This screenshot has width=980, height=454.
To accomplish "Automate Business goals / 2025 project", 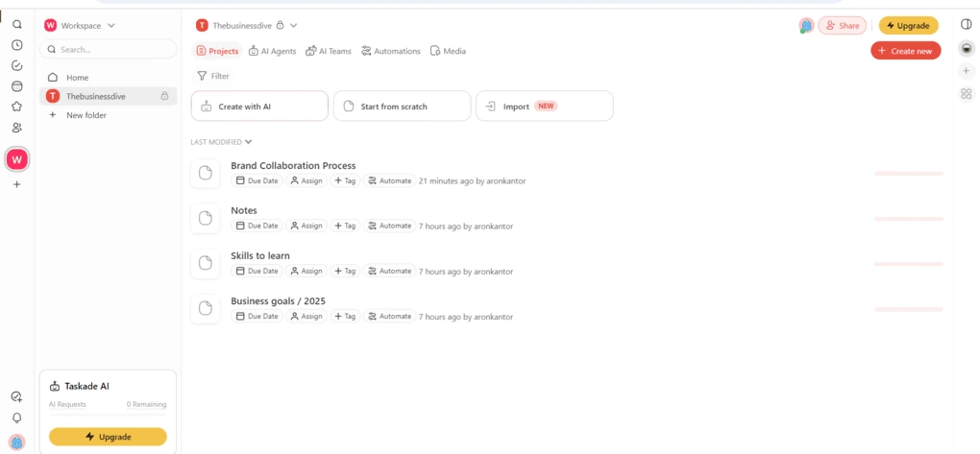I will click(x=389, y=316).
